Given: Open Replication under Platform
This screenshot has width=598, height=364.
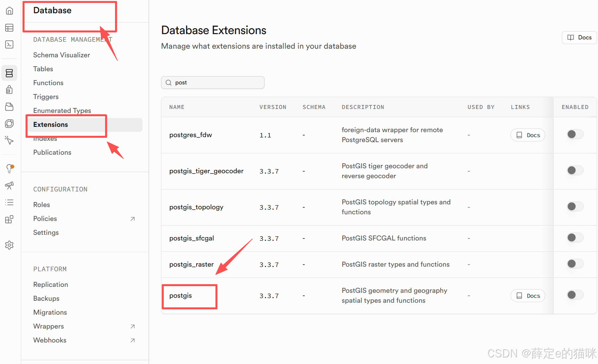Looking at the screenshot, I should click(50, 285).
